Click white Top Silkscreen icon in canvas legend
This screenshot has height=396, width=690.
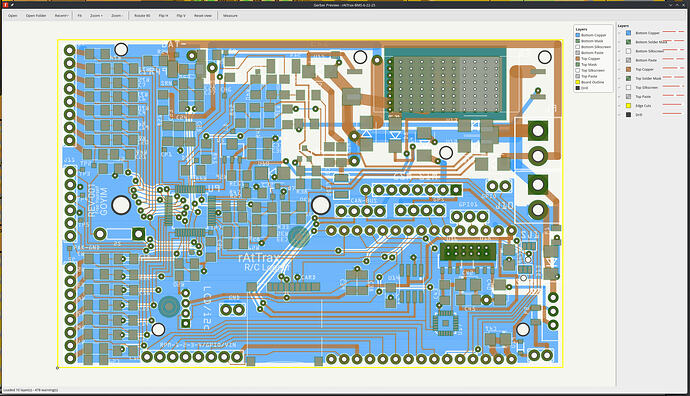(578, 70)
